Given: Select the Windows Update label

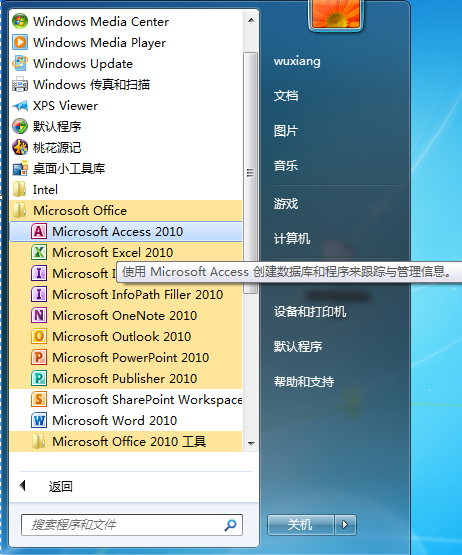Looking at the screenshot, I should point(83,64).
